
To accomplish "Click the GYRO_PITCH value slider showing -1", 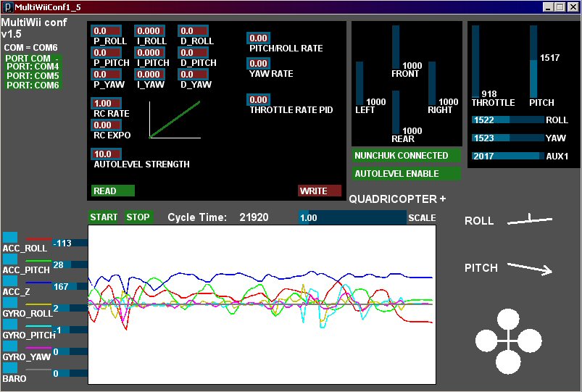I will pos(70,330).
